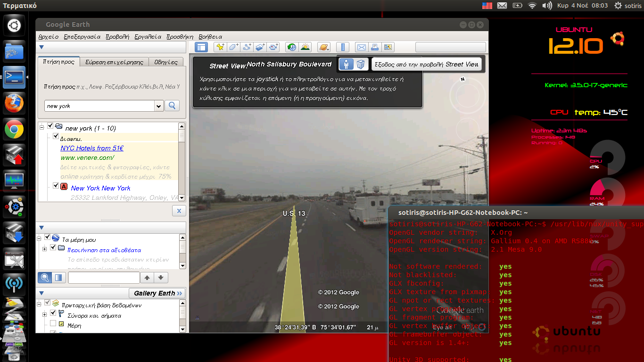The height and width of the screenshot is (362, 644).
Task: Collapse the 'new york (1 - 10)' tree node
Action: click(42, 126)
